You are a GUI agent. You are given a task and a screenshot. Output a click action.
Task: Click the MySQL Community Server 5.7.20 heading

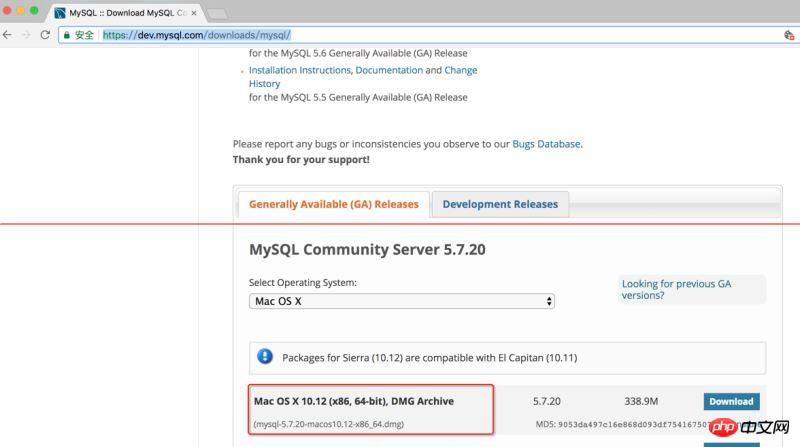click(367, 250)
